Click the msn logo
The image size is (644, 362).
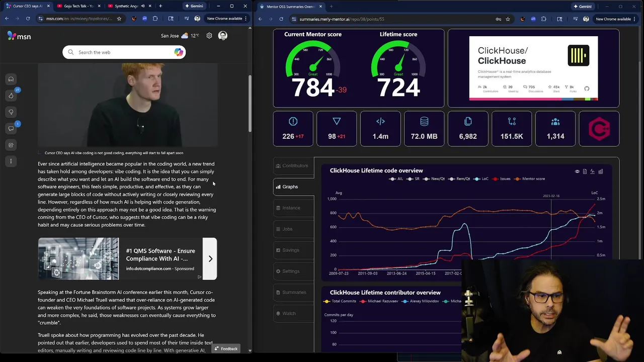(19, 36)
